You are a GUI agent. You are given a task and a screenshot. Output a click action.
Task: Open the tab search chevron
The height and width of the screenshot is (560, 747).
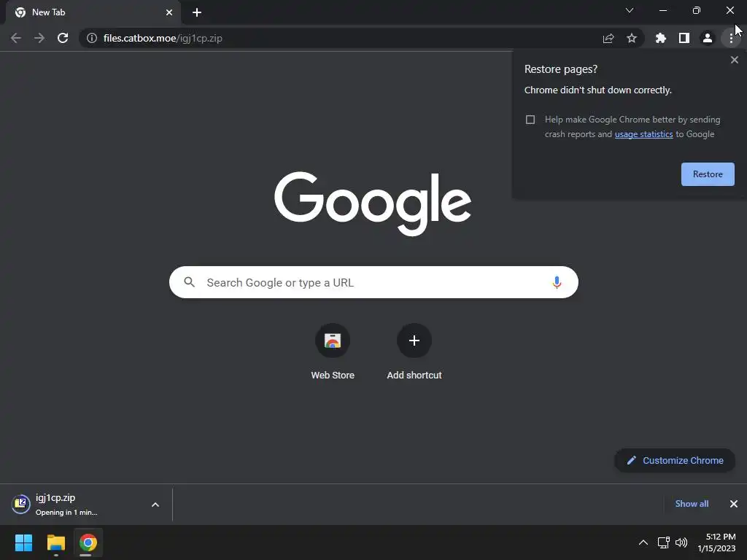pos(630,10)
